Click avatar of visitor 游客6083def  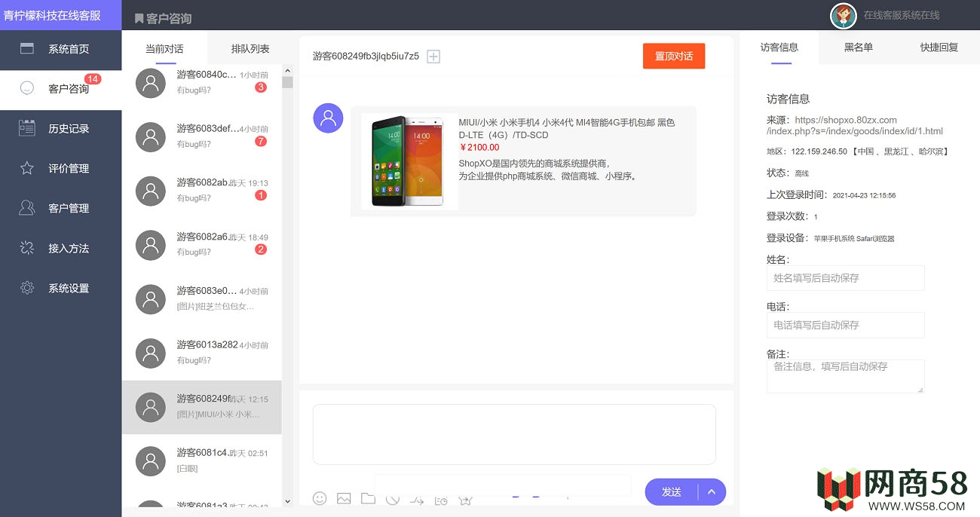(x=151, y=136)
